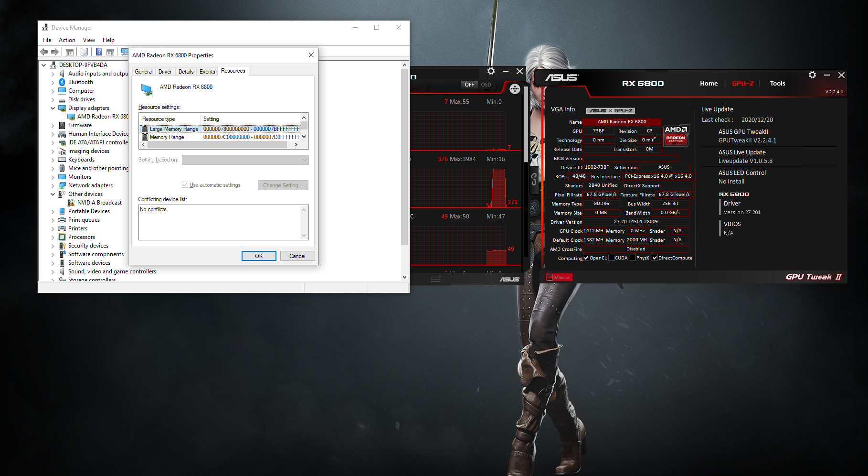Switch the OSD toggle to OFF
This screenshot has height=476, width=868.
[469, 85]
